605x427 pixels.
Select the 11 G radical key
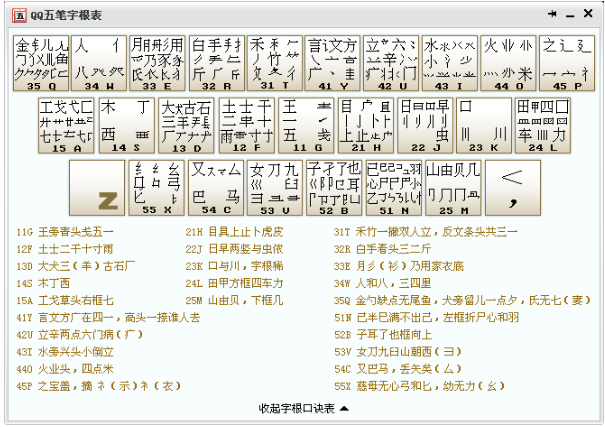coord(306,125)
